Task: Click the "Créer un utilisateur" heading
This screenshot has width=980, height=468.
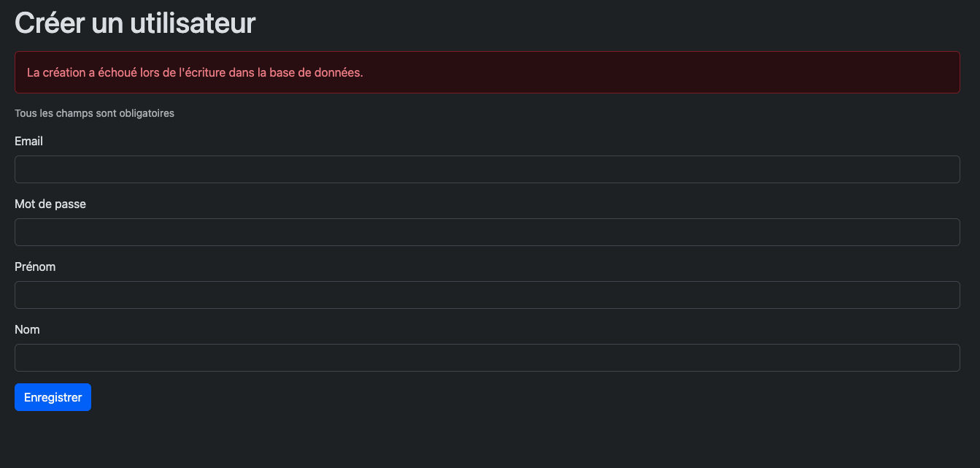Action: (x=135, y=23)
